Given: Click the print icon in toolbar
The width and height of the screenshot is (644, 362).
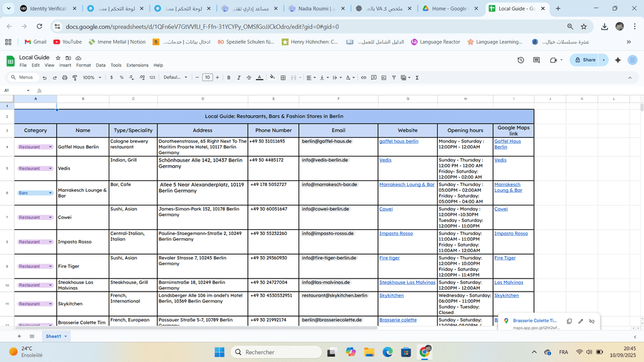Looking at the screenshot, I should pyautogui.click(x=65, y=77).
